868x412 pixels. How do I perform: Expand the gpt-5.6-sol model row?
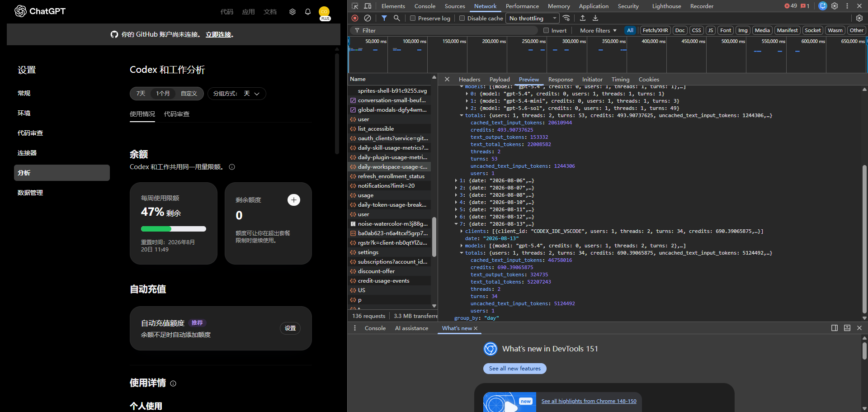coord(467,108)
